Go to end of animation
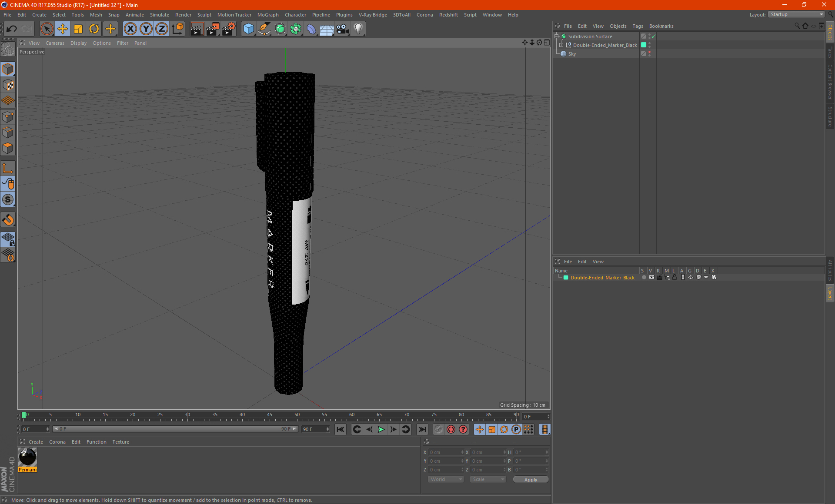The height and width of the screenshot is (504, 835). (x=422, y=429)
